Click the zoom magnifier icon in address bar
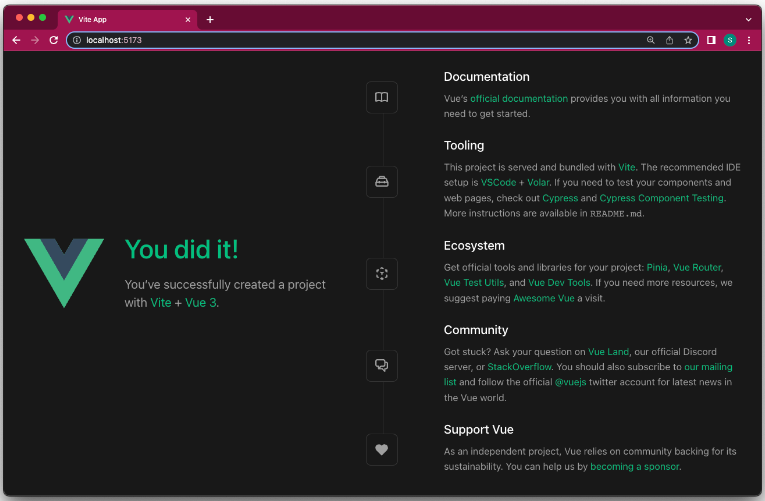This screenshot has height=501, width=765. pos(650,40)
